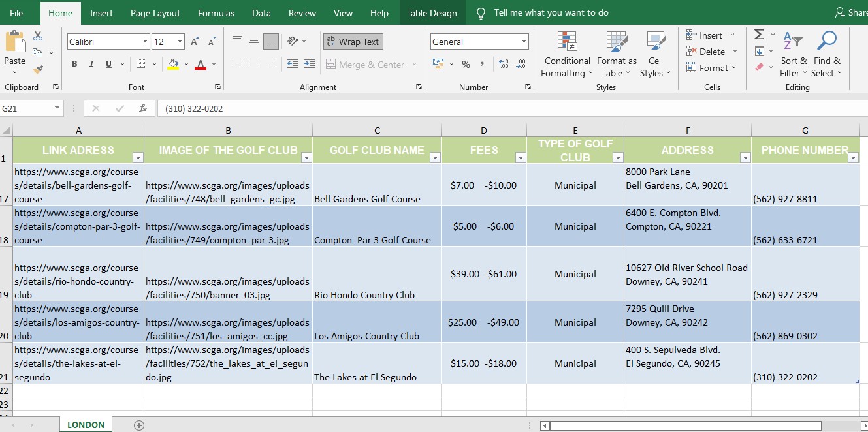Toggle Bold formatting

pos(74,64)
